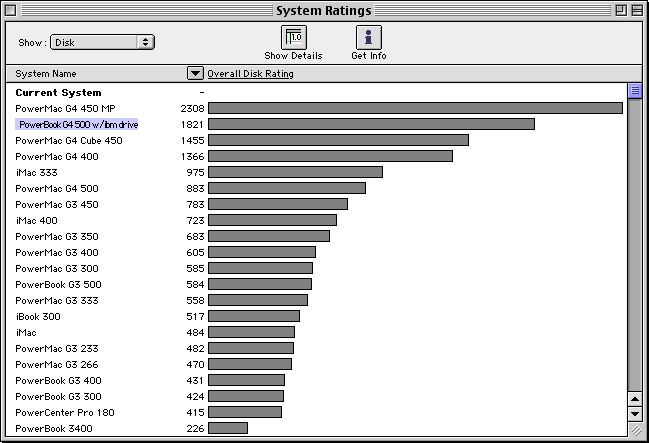649x443 pixels.
Task: Select the PowerMac G4 500 row
Action: (x=317, y=188)
